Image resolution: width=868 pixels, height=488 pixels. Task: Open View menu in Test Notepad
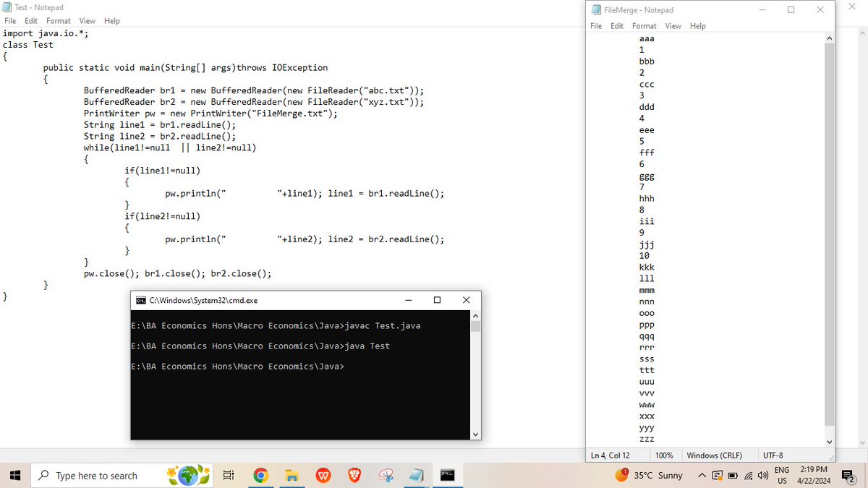[x=88, y=21]
